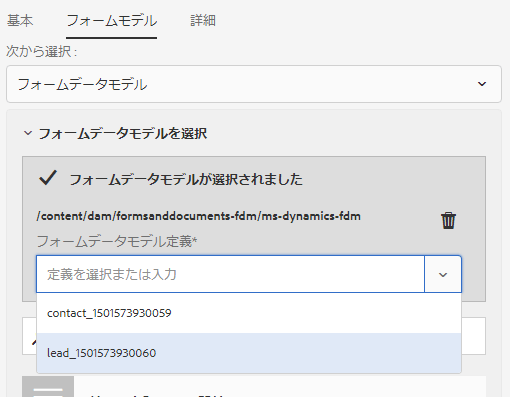
Task: Go to the 詳細 tab
Action: [x=203, y=21]
